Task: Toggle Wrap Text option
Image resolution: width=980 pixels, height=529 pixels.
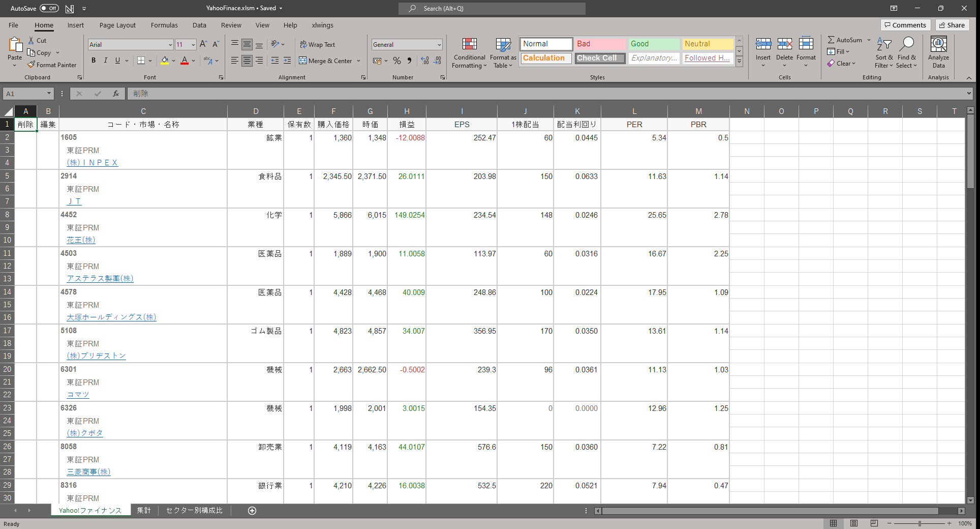Action: click(317, 45)
